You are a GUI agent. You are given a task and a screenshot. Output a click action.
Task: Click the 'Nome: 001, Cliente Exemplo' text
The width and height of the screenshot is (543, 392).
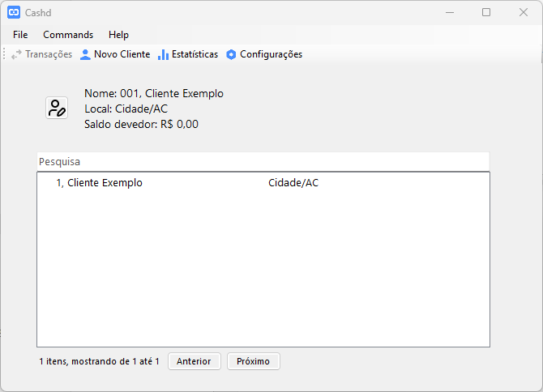coord(154,93)
